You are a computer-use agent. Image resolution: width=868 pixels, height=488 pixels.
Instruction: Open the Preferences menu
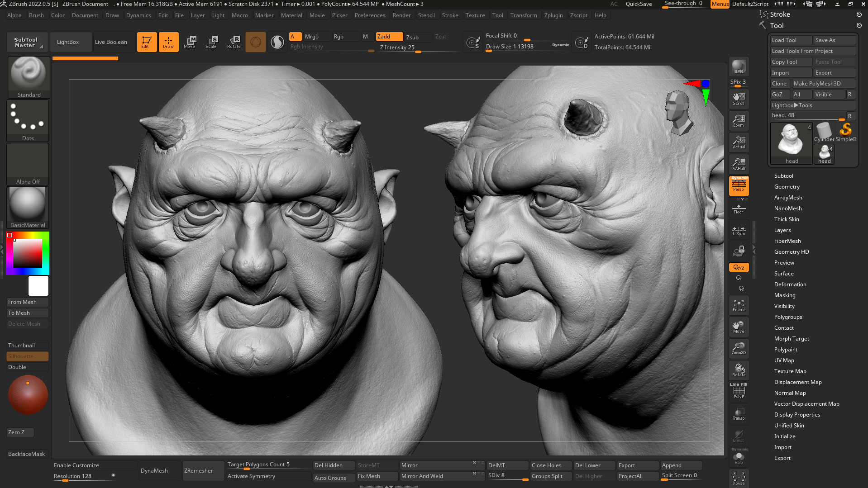[x=370, y=15]
